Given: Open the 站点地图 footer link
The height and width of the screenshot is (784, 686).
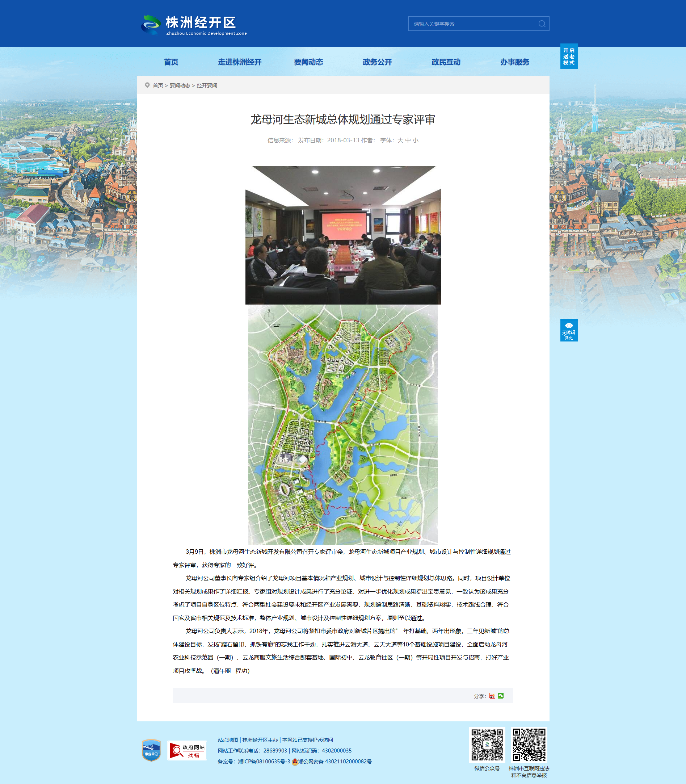Looking at the screenshot, I should [228, 739].
